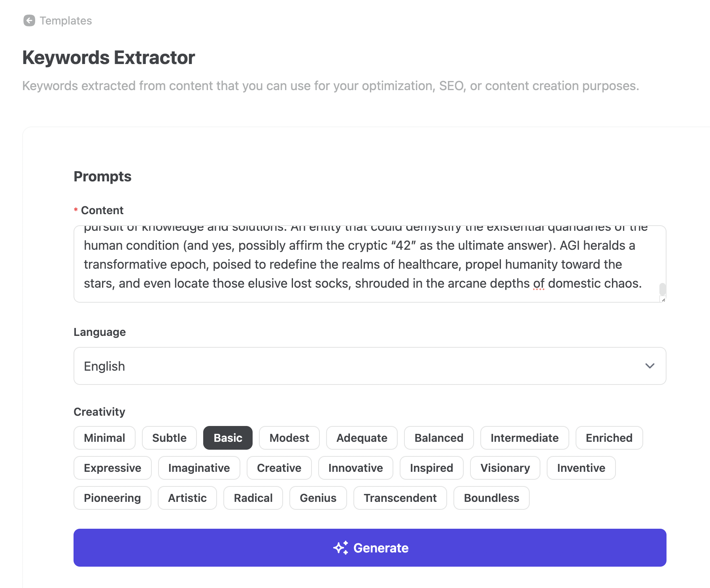Choose the Subtle creativity level
The image size is (710, 588).
169,438
